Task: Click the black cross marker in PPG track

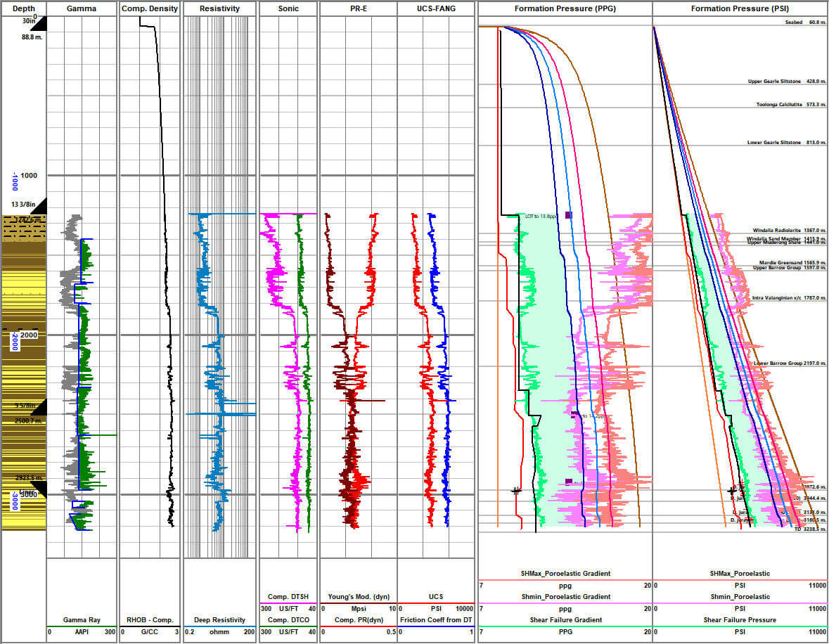Action: pyautogui.click(x=516, y=491)
